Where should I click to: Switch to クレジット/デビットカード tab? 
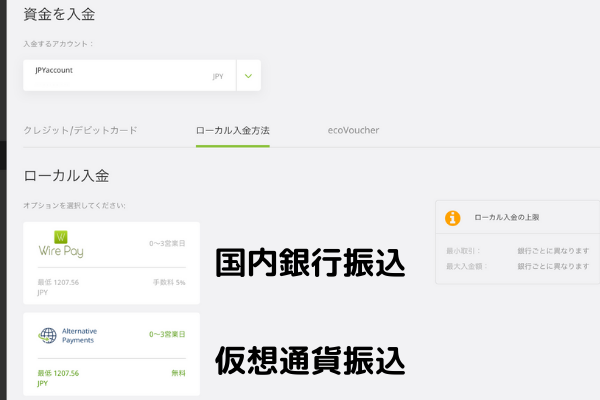point(80,130)
